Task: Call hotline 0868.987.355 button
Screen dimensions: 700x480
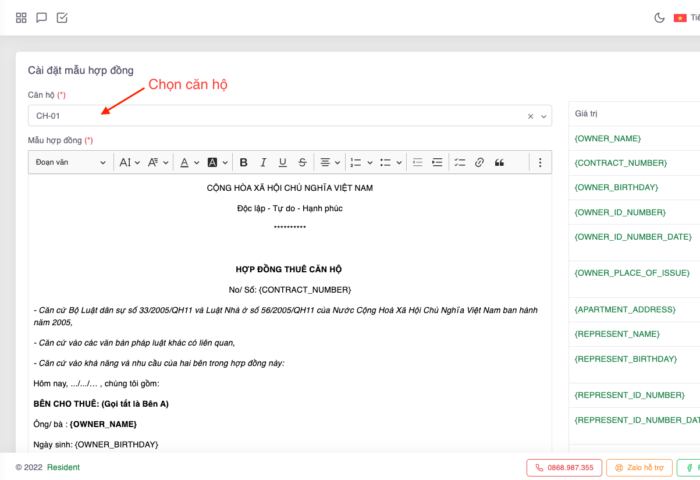Action: (563, 467)
